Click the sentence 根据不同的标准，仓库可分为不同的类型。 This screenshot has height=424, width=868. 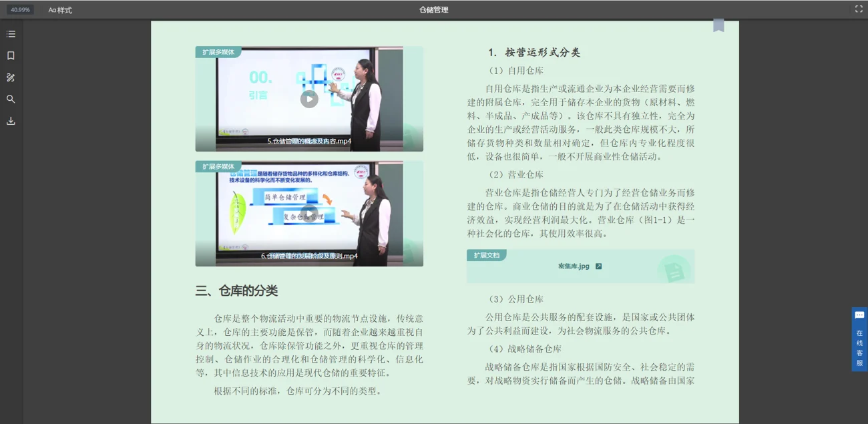[x=299, y=391]
